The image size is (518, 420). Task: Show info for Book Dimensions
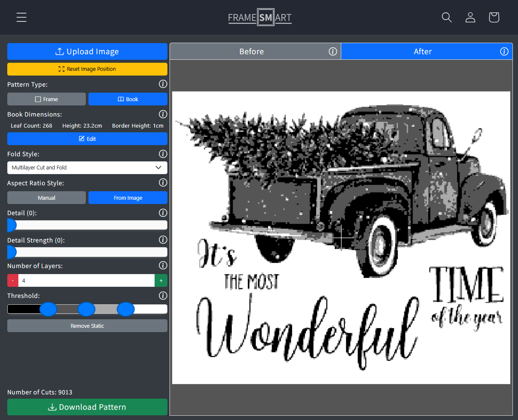click(x=163, y=114)
